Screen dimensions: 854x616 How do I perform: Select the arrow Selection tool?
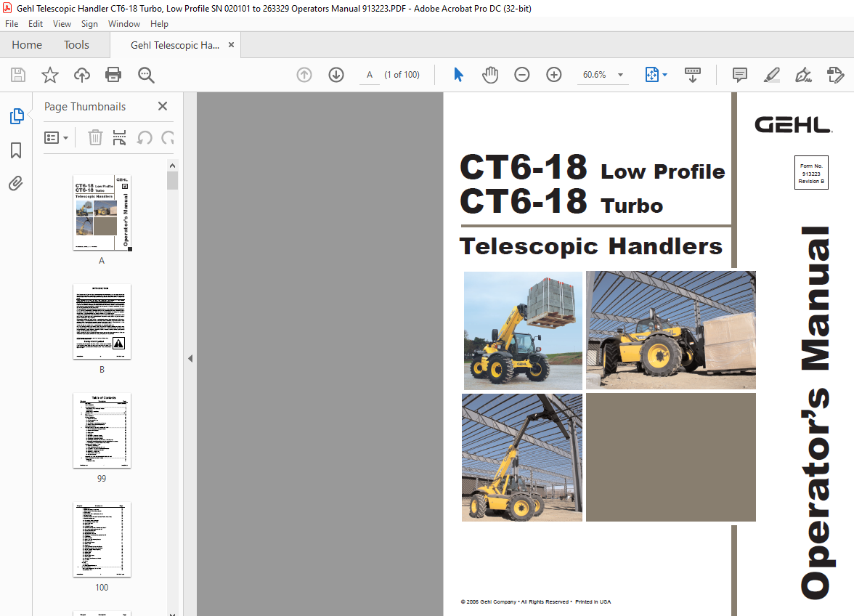pyautogui.click(x=458, y=75)
